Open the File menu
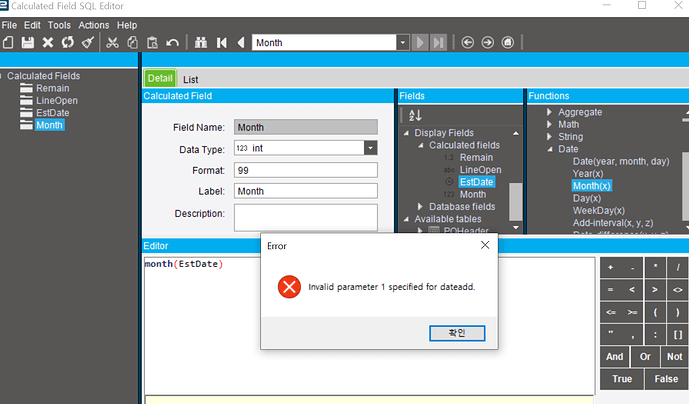 click(9, 25)
